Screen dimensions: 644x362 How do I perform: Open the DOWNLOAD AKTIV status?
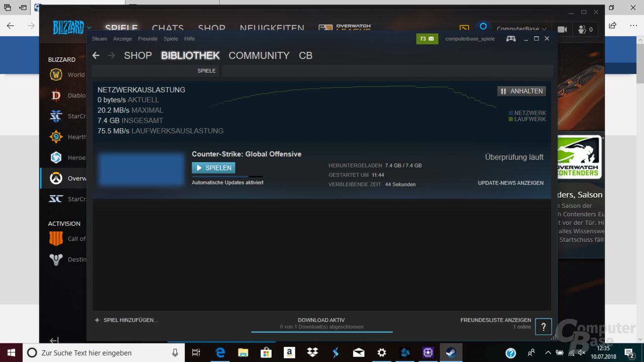coord(321,320)
